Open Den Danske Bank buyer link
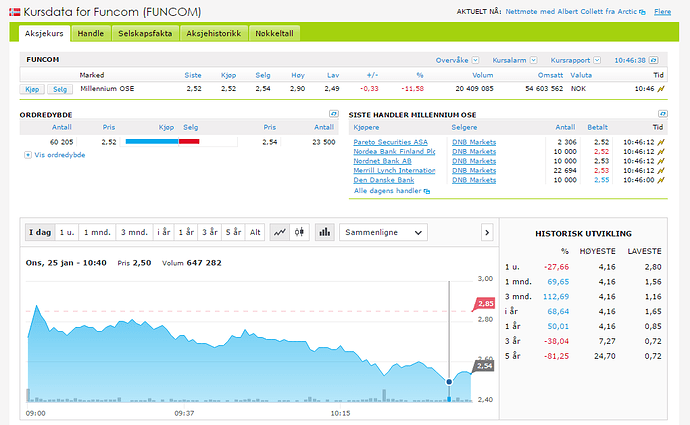This screenshot has height=425, width=690. tap(384, 180)
